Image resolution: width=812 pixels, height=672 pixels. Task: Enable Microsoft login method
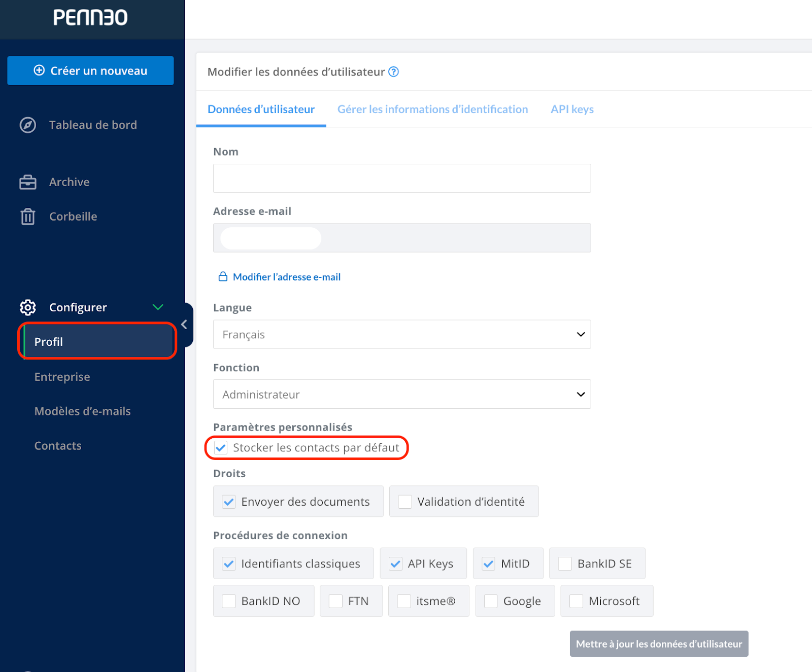pyautogui.click(x=576, y=602)
